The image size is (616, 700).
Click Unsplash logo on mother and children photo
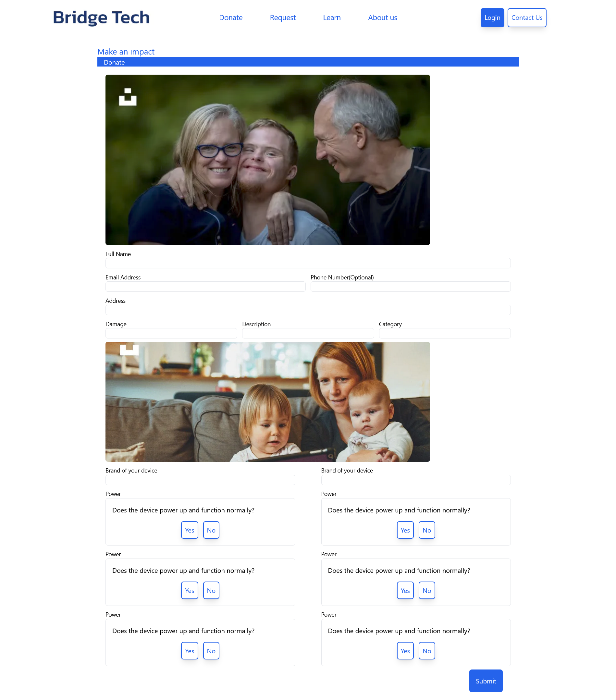[x=129, y=349]
